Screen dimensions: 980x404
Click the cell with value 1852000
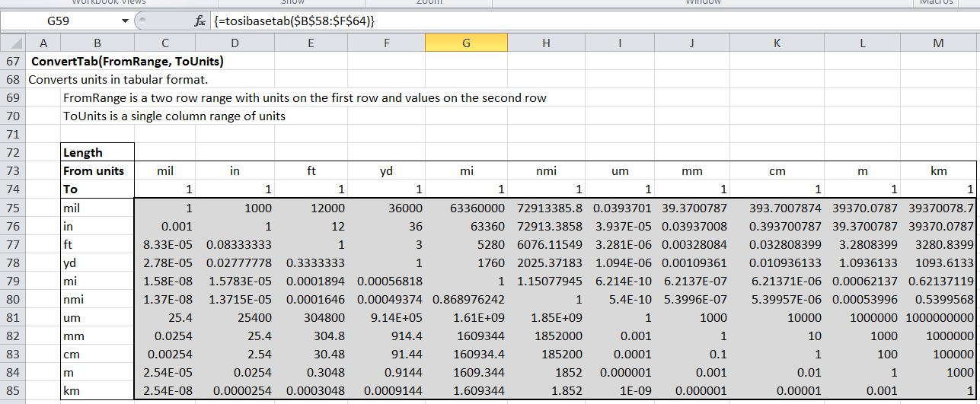pos(545,336)
